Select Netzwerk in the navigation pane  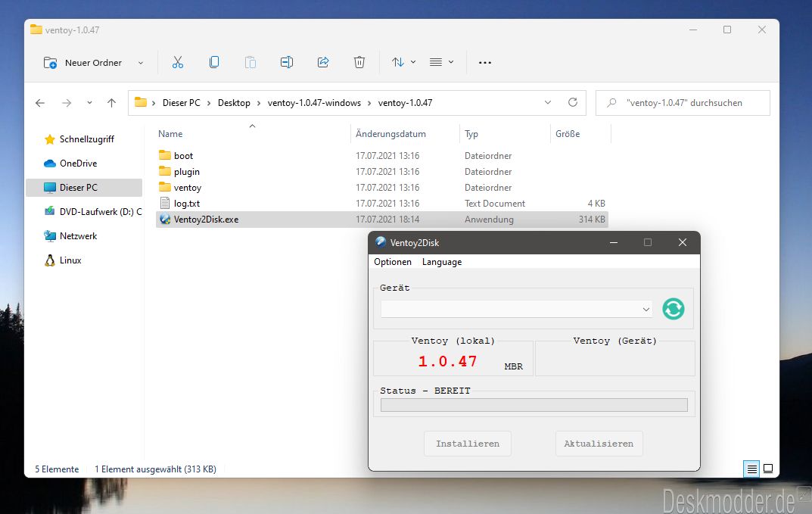point(78,235)
